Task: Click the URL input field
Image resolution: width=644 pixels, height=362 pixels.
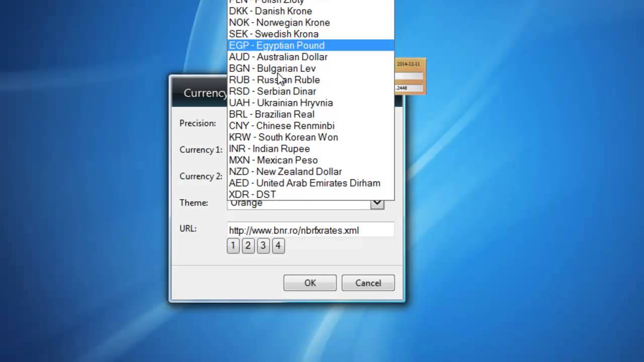Action: tap(310, 230)
